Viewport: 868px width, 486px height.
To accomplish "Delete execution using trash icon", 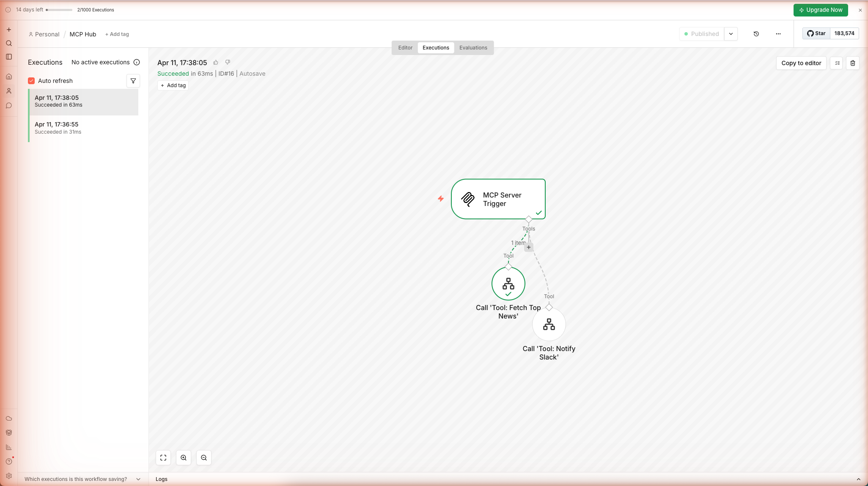I will [x=853, y=63].
